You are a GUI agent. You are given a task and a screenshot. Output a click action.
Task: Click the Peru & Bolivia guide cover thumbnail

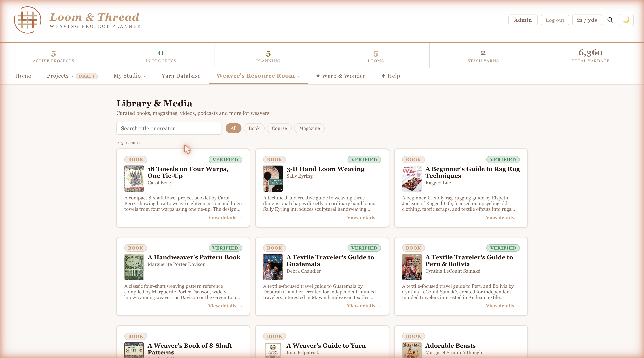pos(412,267)
